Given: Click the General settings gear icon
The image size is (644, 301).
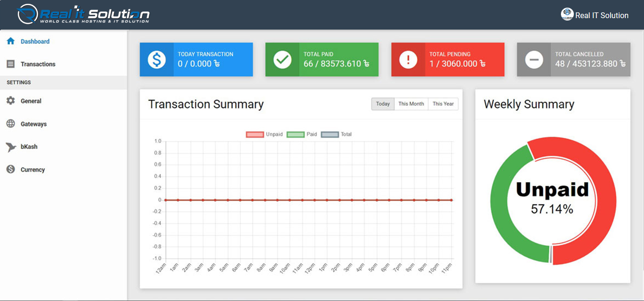Looking at the screenshot, I should click(11, 101).
